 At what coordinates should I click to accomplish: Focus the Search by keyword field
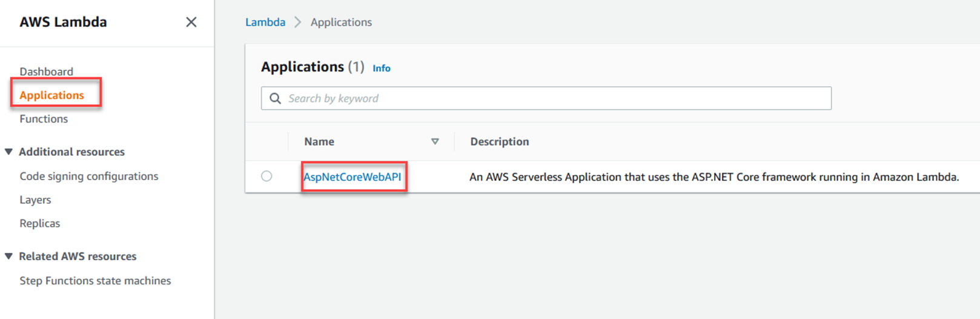pyautogui.click(x=546, y=98)
